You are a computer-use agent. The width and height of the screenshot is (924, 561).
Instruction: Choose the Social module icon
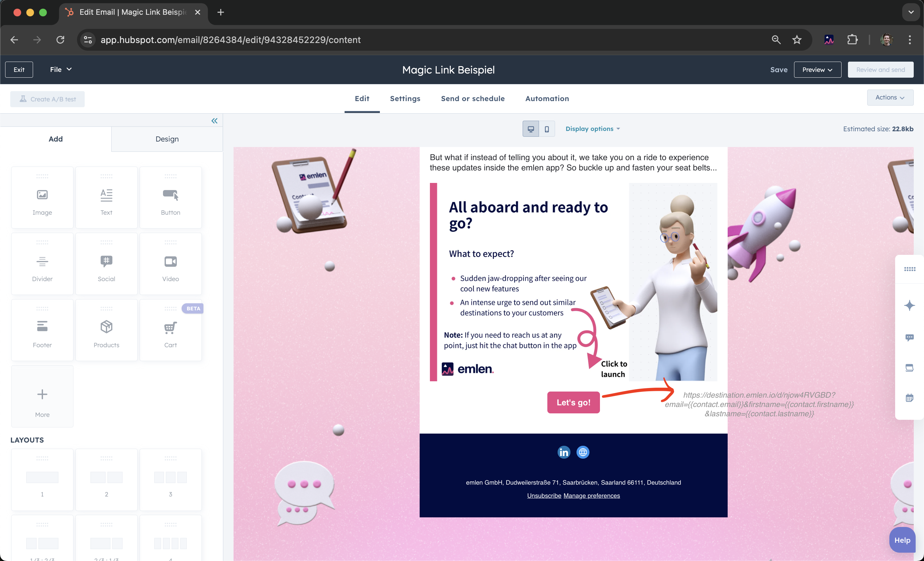point(106,261)
